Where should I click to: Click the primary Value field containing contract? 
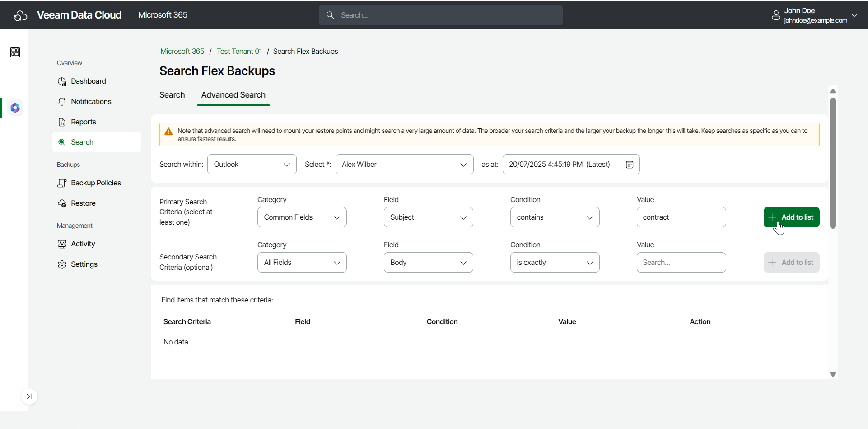pos(681,217)
